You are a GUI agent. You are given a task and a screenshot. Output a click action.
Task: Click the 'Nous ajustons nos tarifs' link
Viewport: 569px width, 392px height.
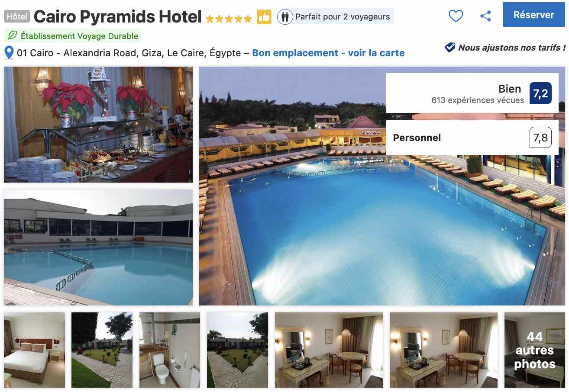[x=512, y=48]
